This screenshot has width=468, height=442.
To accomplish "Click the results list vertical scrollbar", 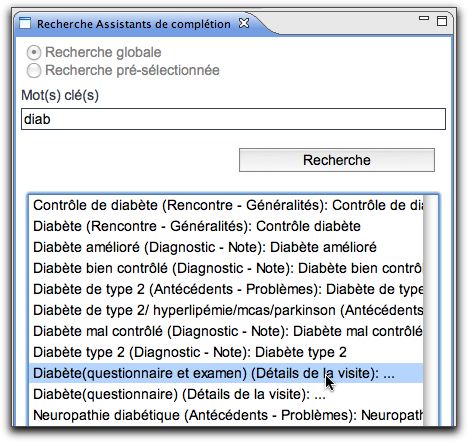I will click(430, 310).
